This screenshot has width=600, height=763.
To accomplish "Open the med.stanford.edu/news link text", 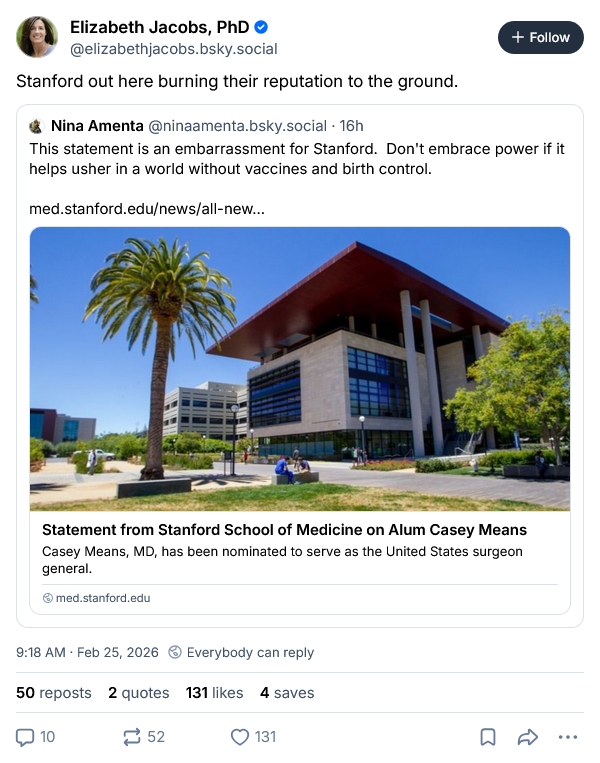I will coord(147,209).
